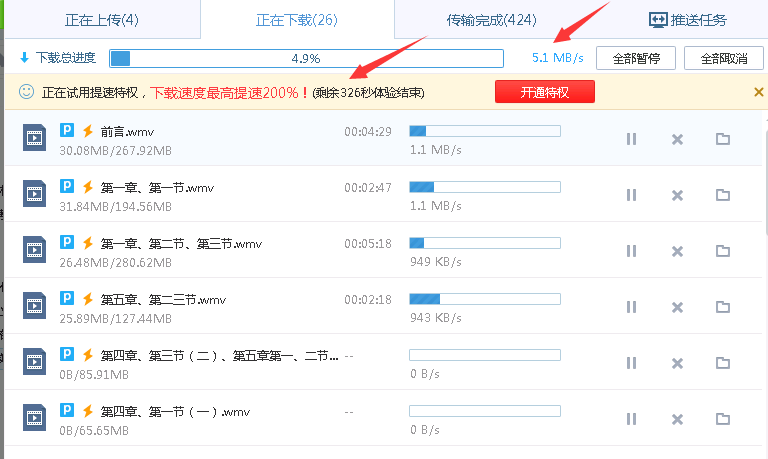
Task: Click P badge beside 第四章、第一节（一）.wmv
Action: (x=67, y=410)
